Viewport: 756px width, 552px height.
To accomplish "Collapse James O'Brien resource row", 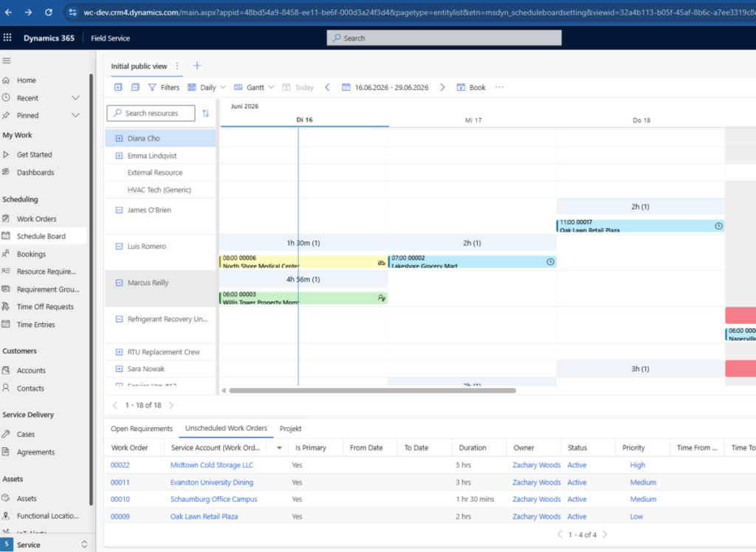I will (119, 210).
